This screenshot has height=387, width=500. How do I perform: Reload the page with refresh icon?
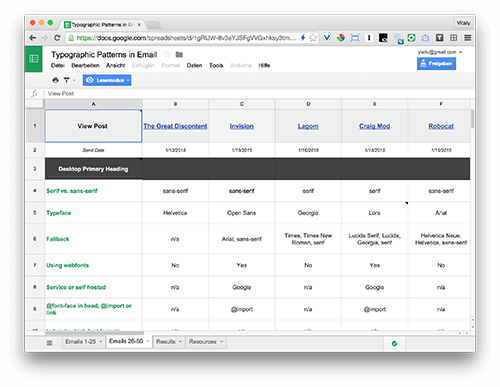57,38
